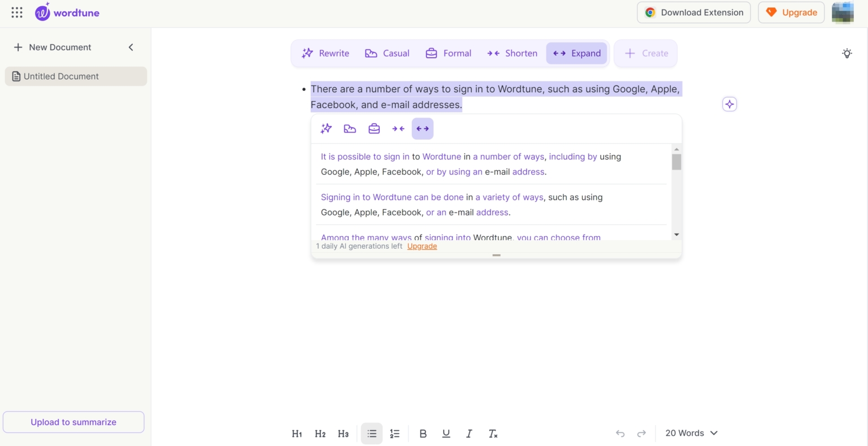868x446 pixels.
Task: Click the Download Extension button
Action: coord(693,12)
